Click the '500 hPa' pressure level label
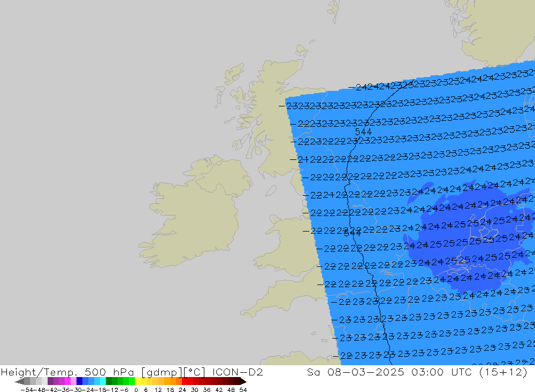Screen dimensions: 535x392 [x=109, y=372]
